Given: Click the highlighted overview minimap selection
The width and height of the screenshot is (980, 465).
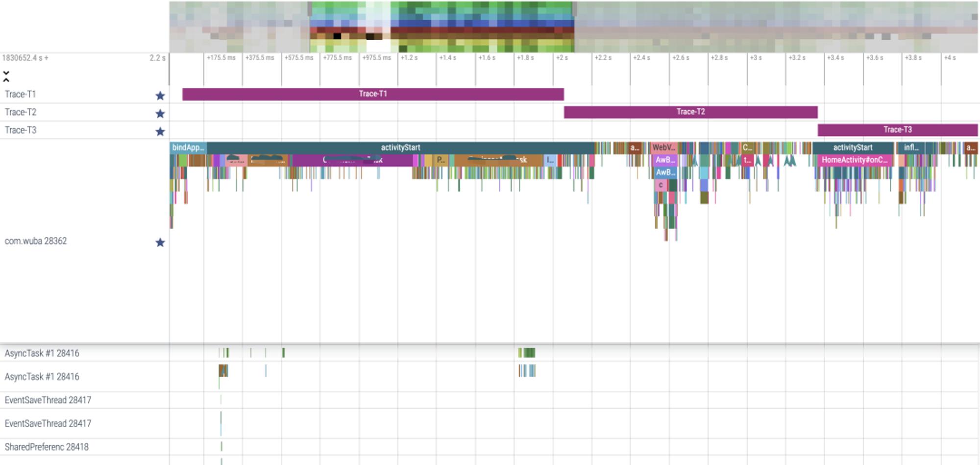Looking at the screenshot, I should tap(442, 27).
